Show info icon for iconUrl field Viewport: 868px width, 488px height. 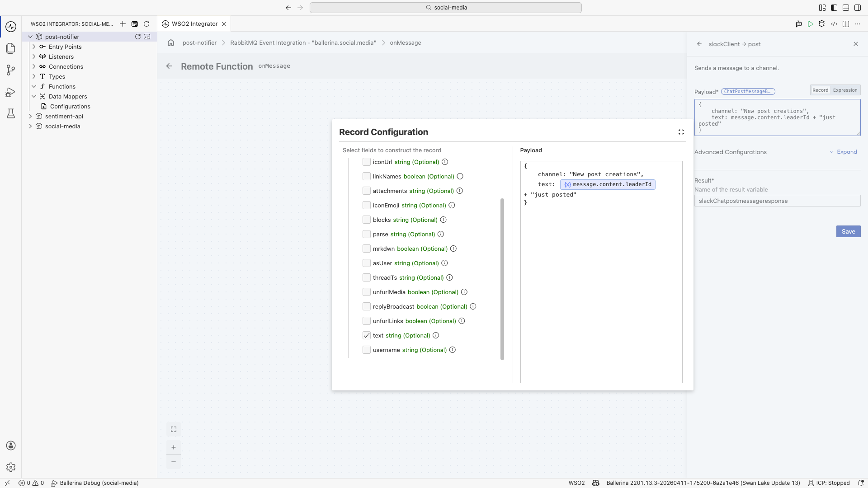(445, 162)
